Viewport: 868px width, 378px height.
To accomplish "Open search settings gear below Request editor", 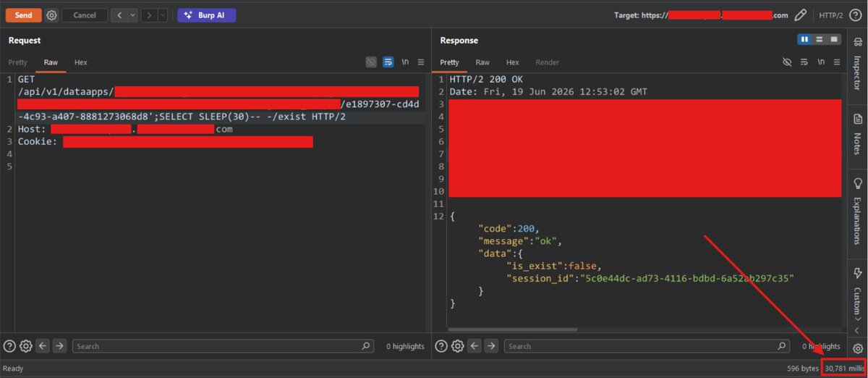I will (x=26, y=346).
